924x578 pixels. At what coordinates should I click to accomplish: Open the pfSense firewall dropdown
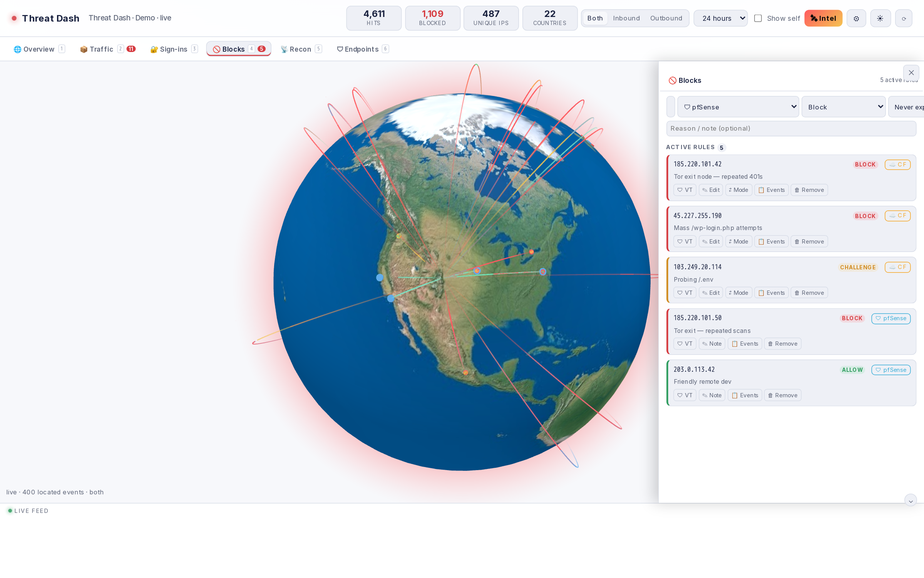[738, 107]
